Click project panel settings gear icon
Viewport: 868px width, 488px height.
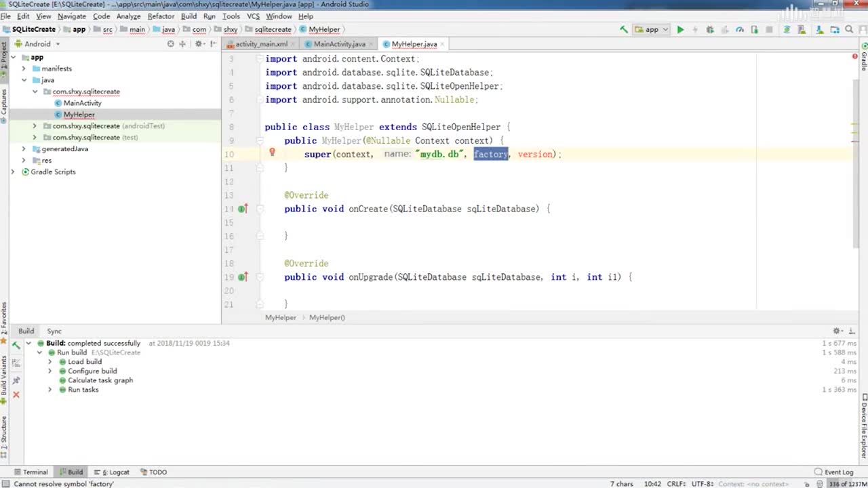tap(199, 44)
